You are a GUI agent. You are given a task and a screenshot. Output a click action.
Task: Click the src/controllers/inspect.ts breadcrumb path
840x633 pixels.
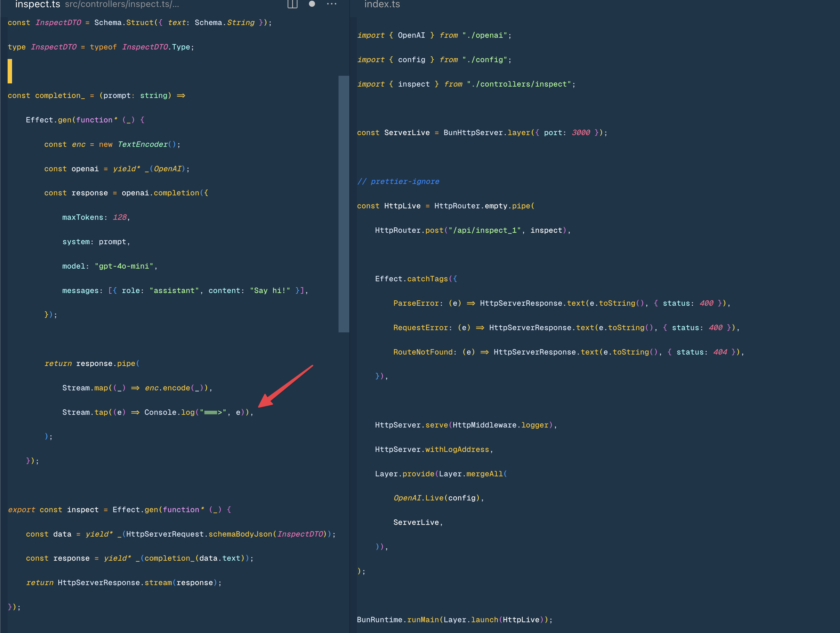pyautogui.click(x=121, y=4)
